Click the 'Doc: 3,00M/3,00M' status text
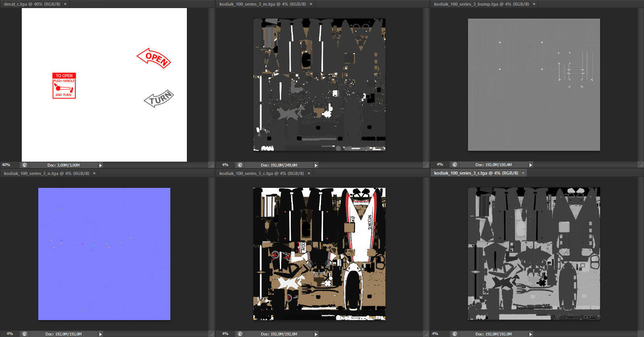The image size is (644, 337). click(63, 165)
